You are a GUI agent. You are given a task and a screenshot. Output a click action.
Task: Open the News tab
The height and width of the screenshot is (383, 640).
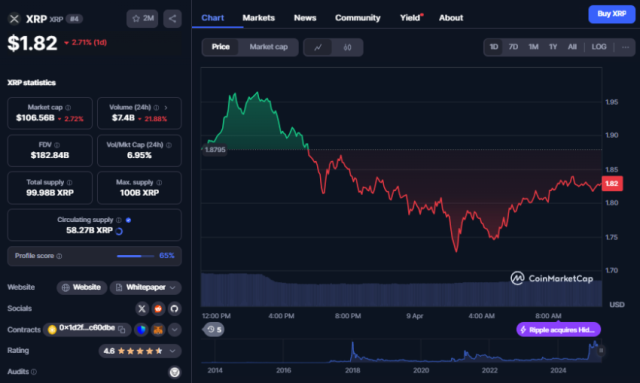[x=305, y=18]
